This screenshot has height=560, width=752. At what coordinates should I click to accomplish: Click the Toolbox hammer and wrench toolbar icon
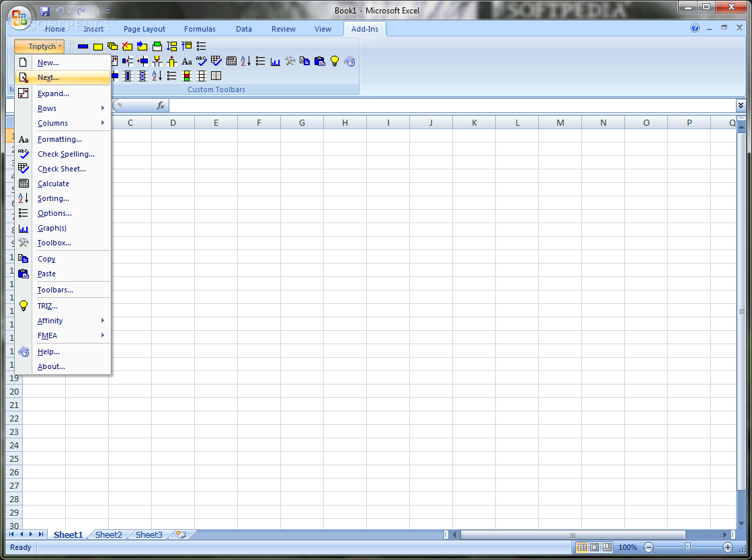(x=290, y=61)
